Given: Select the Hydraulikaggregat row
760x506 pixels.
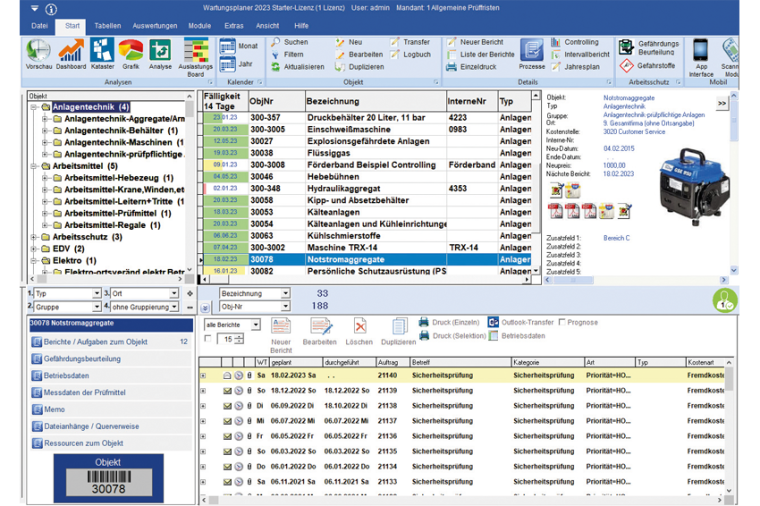Looking at the screenshot, I should pos(366,189).
